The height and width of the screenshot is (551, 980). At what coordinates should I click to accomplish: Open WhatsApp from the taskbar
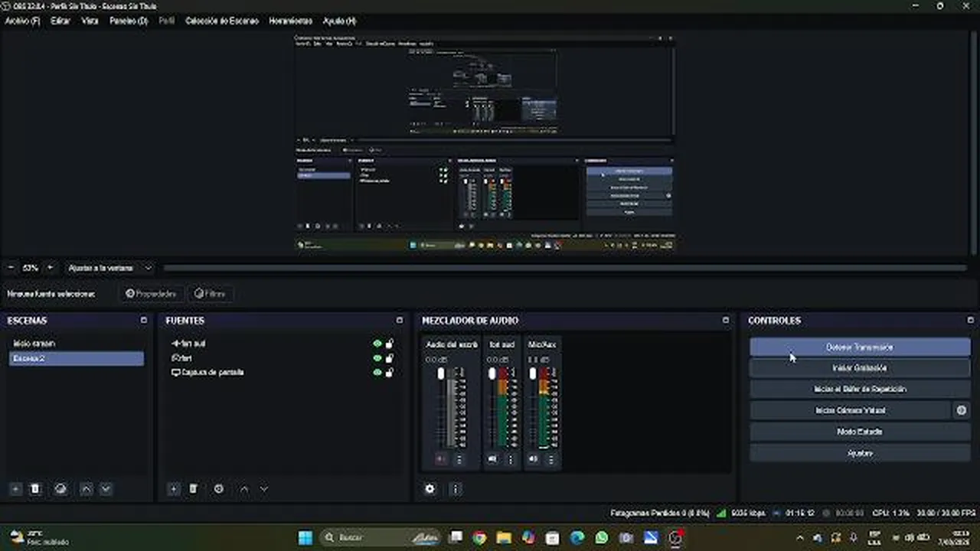(602, 537)
